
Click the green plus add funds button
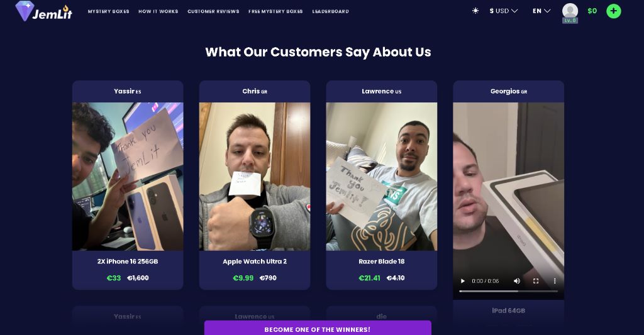pyautogui.click(x=614, y=11)
